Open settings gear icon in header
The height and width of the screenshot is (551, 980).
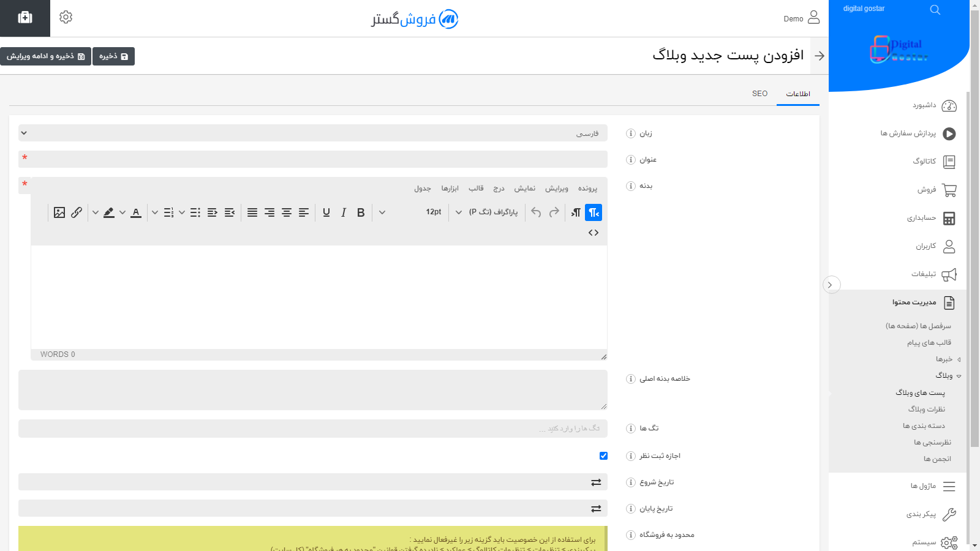66,17
